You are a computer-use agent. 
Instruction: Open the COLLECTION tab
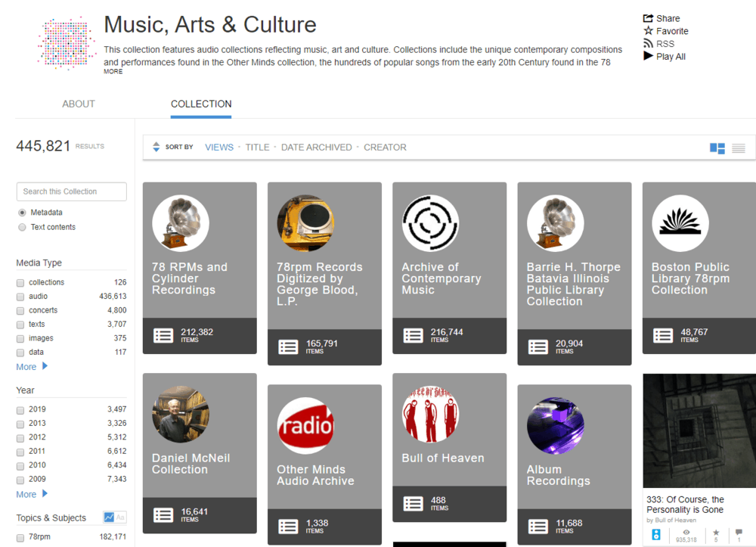[x=201, y=104]
